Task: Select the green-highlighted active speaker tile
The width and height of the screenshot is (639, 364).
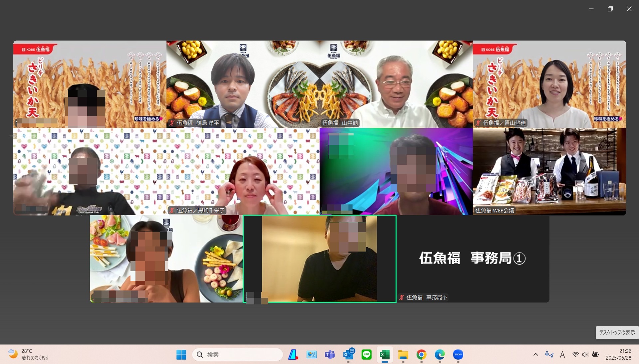Action: (x=319, y=259)
